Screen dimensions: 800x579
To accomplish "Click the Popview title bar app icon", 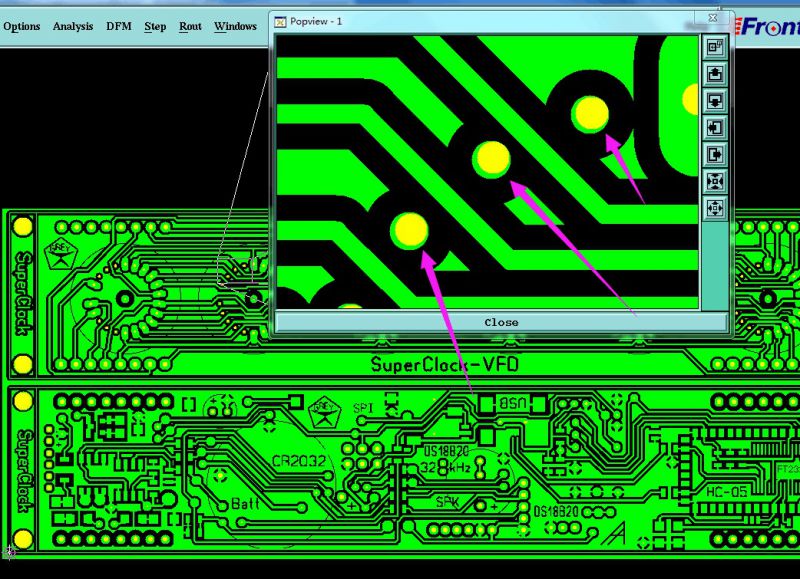I will 281,20.
